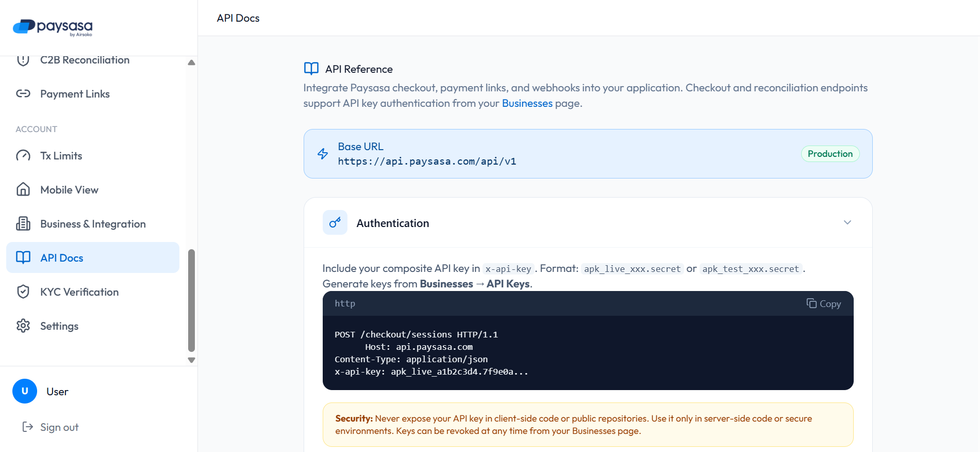
Task: Click the Business & Integration building icon
Action: (23, 224)
